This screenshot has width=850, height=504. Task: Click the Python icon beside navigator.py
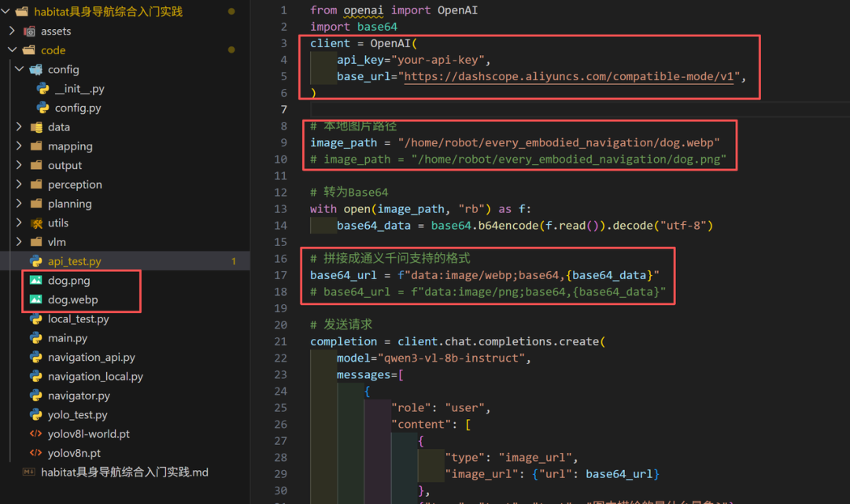point(35,395)
